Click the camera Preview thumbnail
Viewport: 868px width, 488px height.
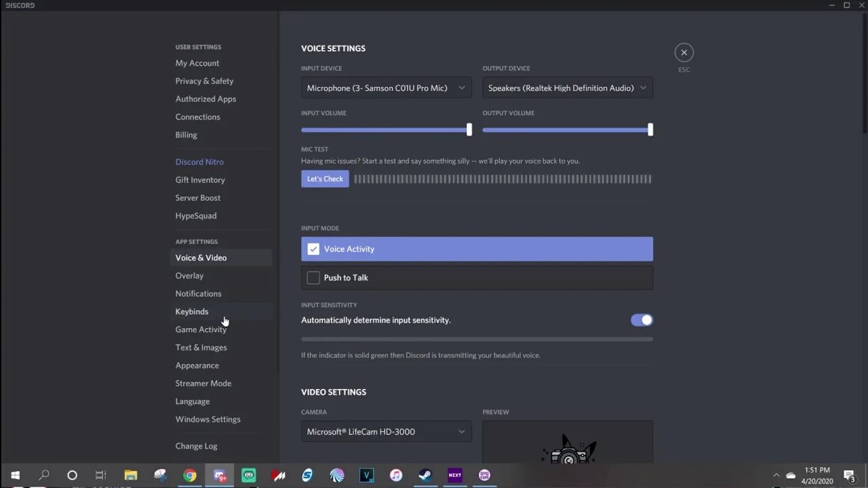pos(568,442)
